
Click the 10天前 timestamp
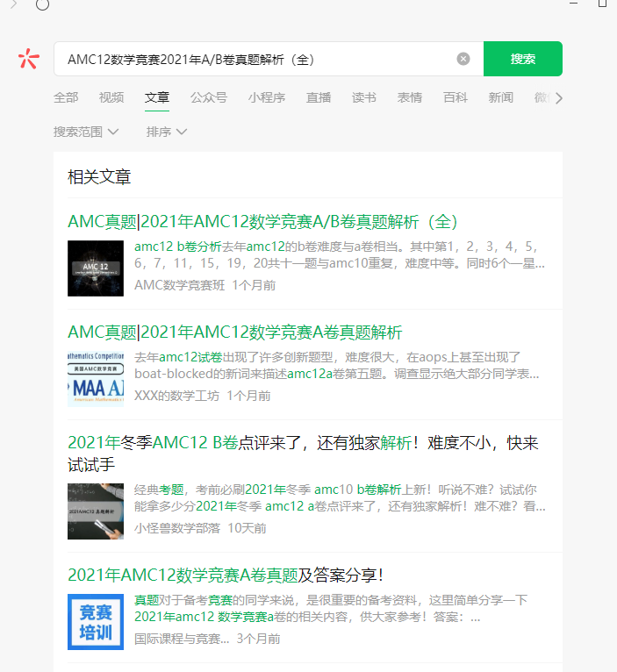click(x=247, y=528)
